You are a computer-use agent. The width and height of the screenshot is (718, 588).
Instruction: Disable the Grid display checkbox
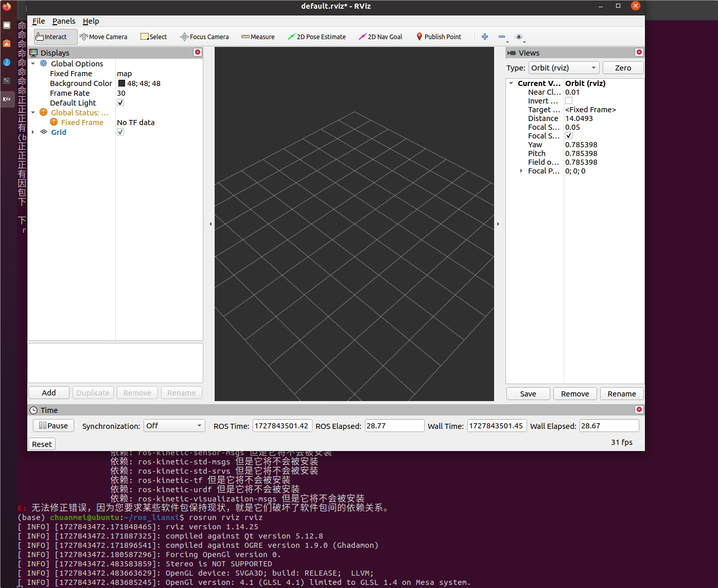(120, 132)
